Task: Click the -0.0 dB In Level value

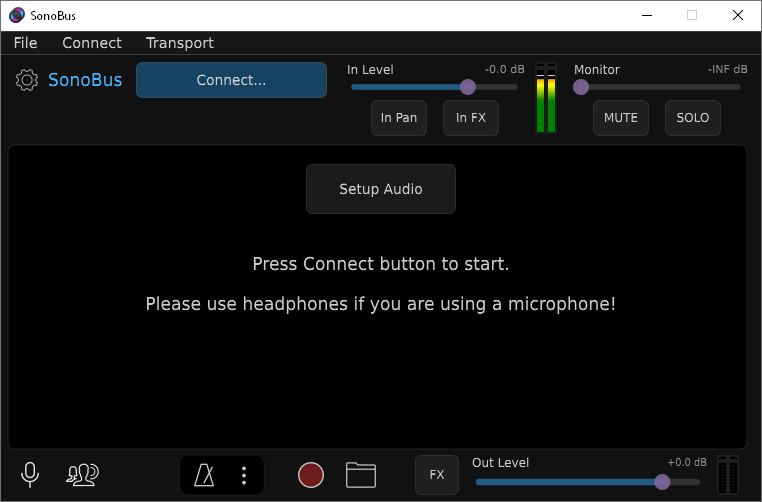Action: [504, 69]
